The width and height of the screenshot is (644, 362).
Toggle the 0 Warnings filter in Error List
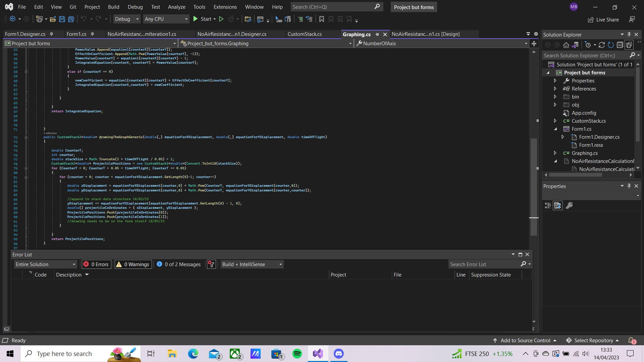click(x=133, y=264)
